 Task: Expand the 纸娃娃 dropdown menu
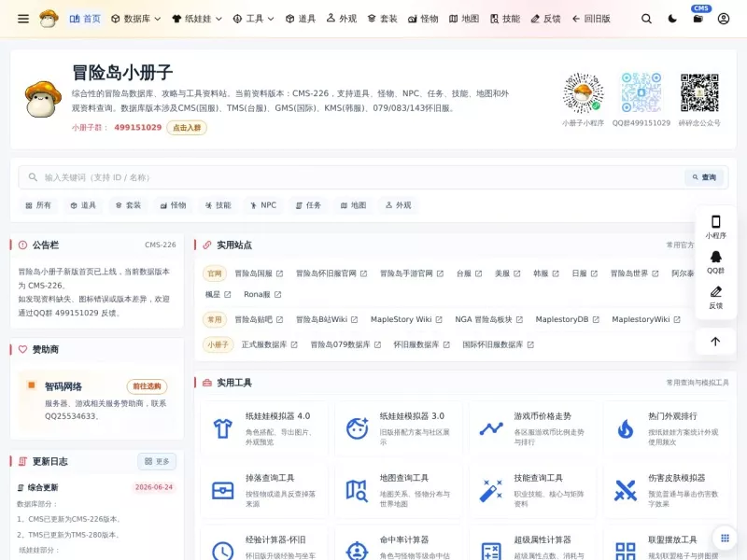(197, 19)
